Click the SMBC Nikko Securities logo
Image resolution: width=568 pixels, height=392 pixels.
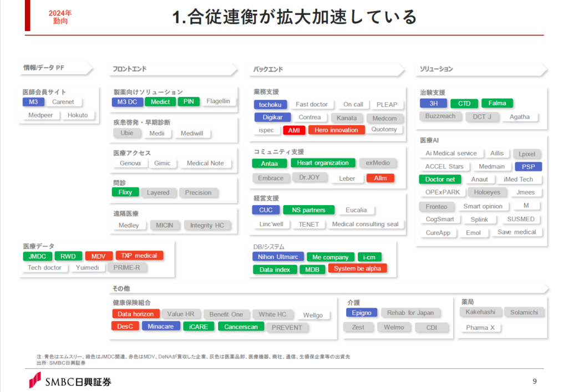coord(70,381)
